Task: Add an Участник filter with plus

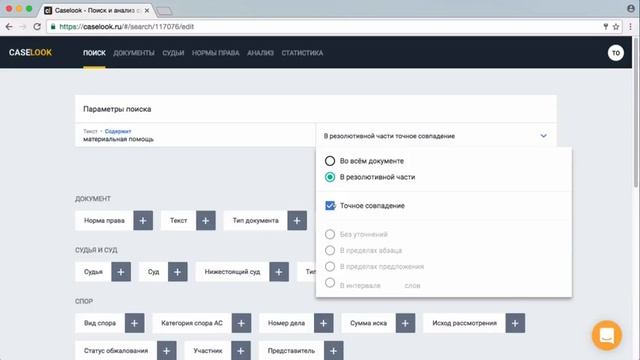Action: tap(241, 351)
